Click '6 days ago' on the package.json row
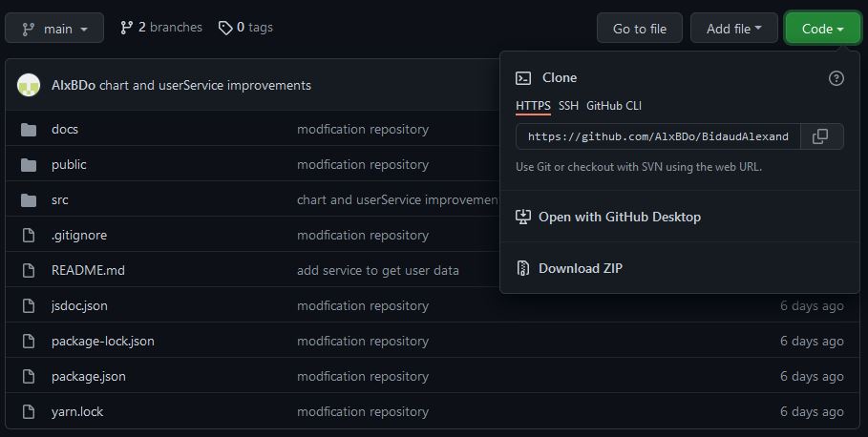This screenshot has height=437, width=868. point(812,377)
